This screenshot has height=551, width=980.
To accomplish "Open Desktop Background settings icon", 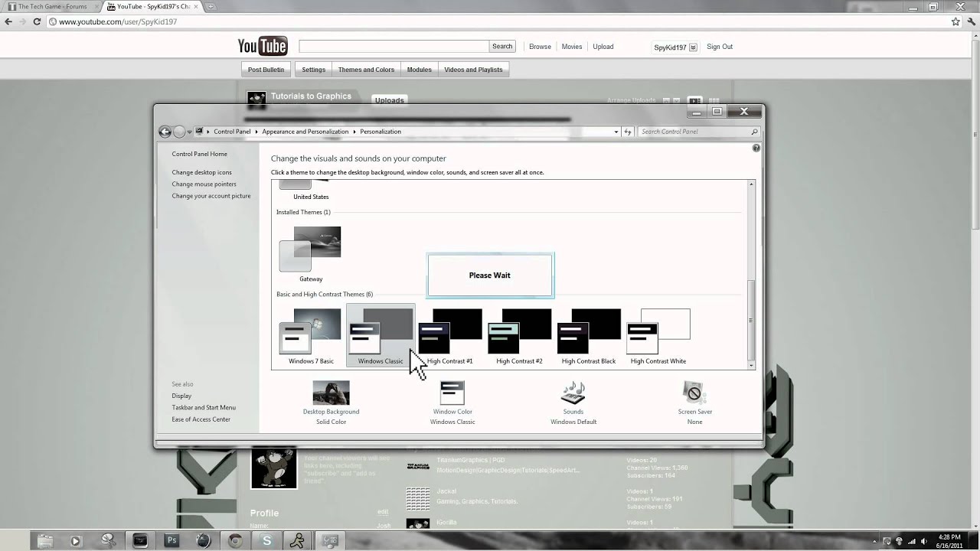I will [x=331, y=393].
